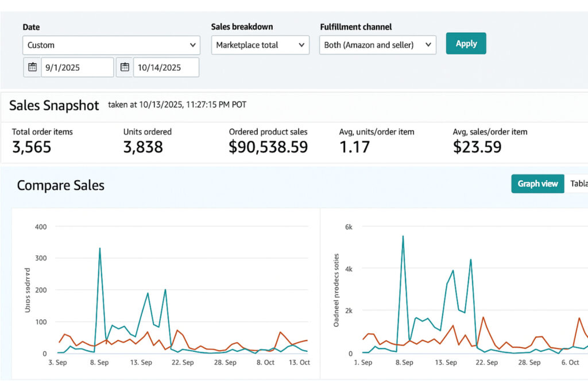Viewport: 588px width, 392px height.
Task: Open the Sales breakdown Marketplace total dropdown
Action: (x=260, y=45)
